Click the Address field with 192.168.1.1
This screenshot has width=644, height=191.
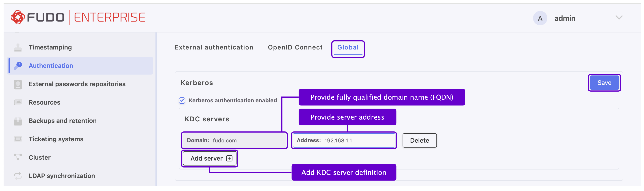[x=344, y=141]
